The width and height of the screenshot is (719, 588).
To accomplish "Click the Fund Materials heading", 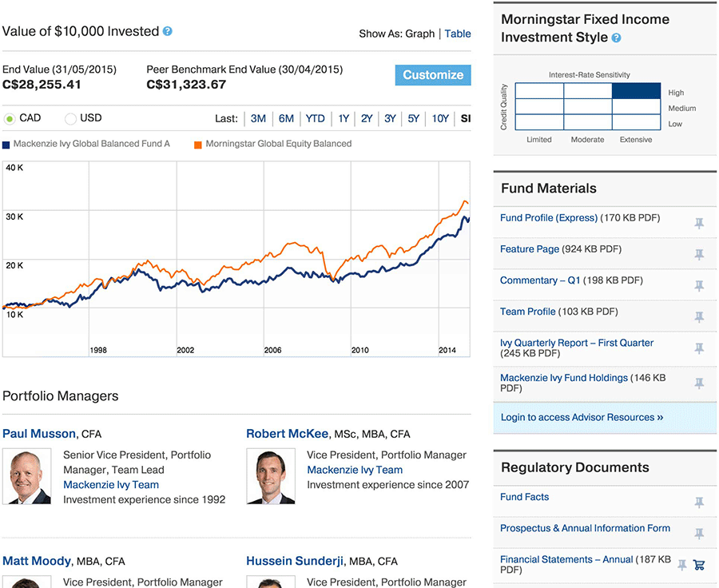I will 549,188.
